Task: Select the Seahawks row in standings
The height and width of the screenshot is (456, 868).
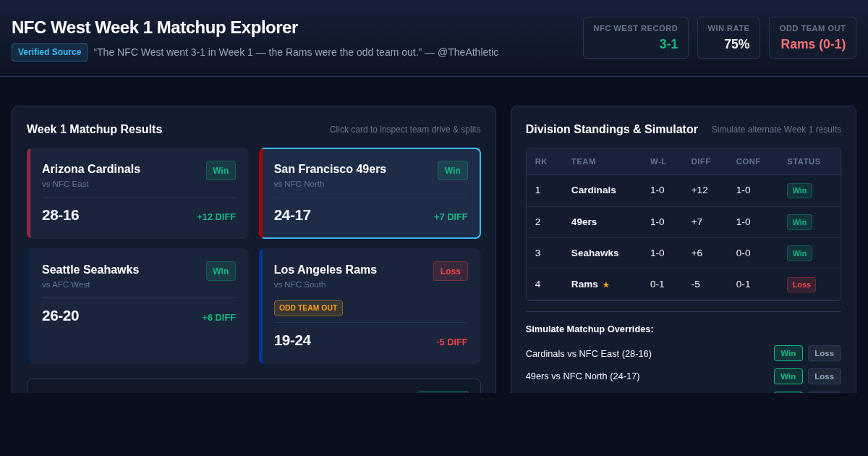Action: point(684,253)
